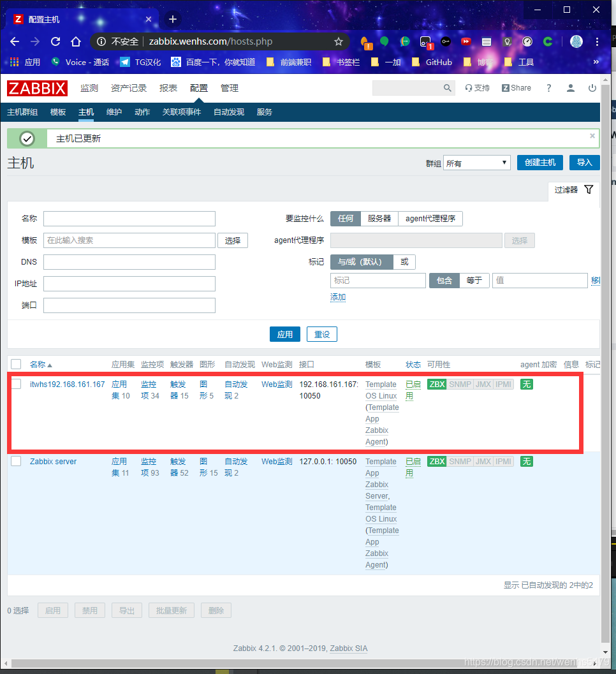This screenshot has width=616, height=674.
Task: Check the itwhs192.168.161.167 row checkbox
Action: pyautogui.click(x=17, y=384)
